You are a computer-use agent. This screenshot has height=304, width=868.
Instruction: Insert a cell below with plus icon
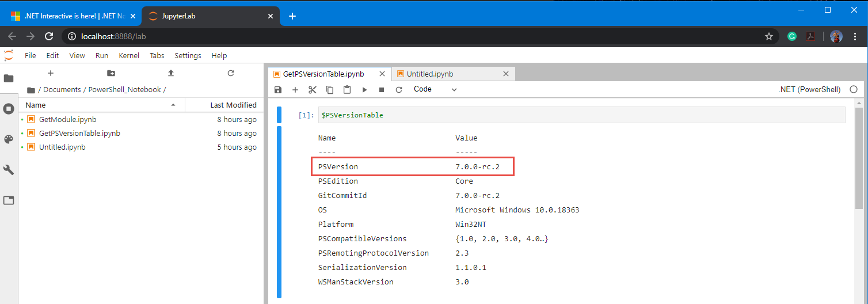tap(295, 90)
